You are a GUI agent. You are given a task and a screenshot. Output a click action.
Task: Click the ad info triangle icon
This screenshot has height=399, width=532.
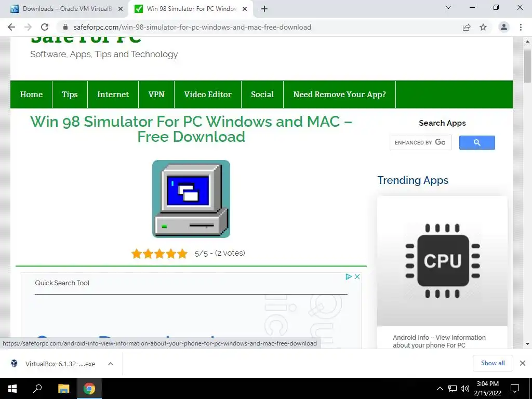349,276
